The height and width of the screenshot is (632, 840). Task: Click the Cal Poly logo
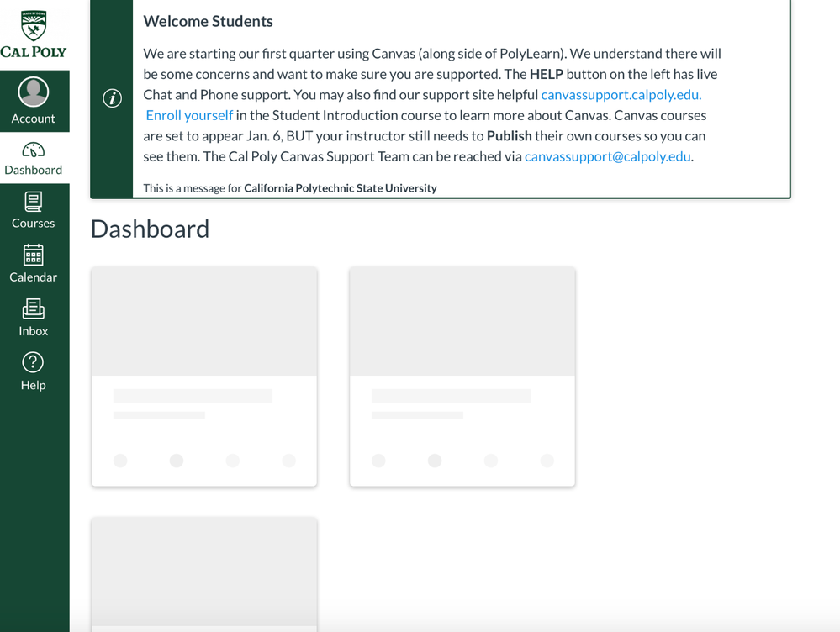34,34
